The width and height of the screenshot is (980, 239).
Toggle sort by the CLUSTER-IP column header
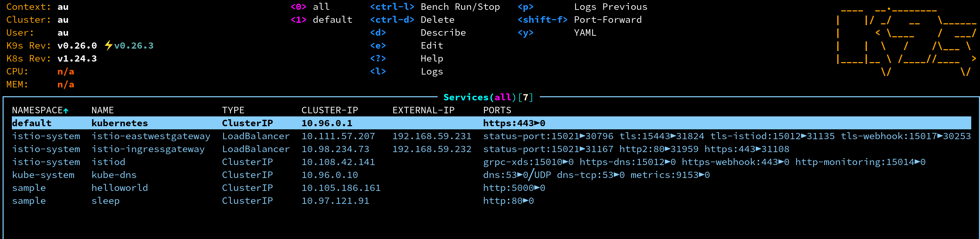(330, 110)
